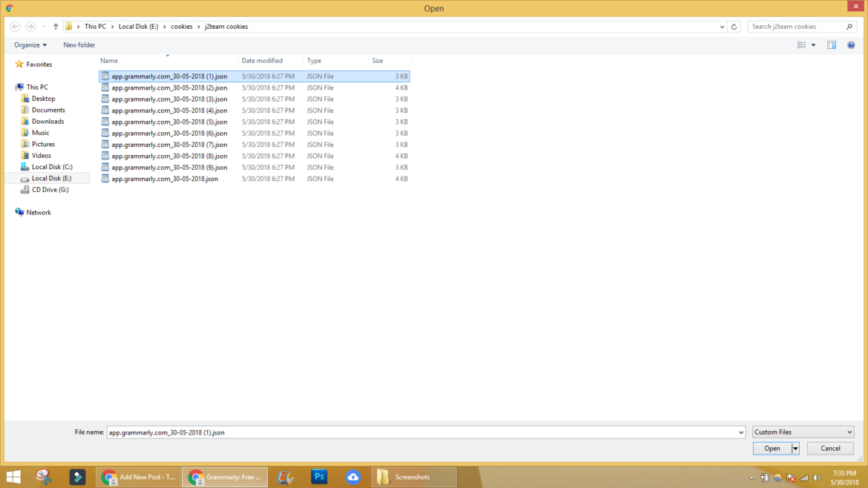Click the volume speaker tray icon

tap(817, 478)
